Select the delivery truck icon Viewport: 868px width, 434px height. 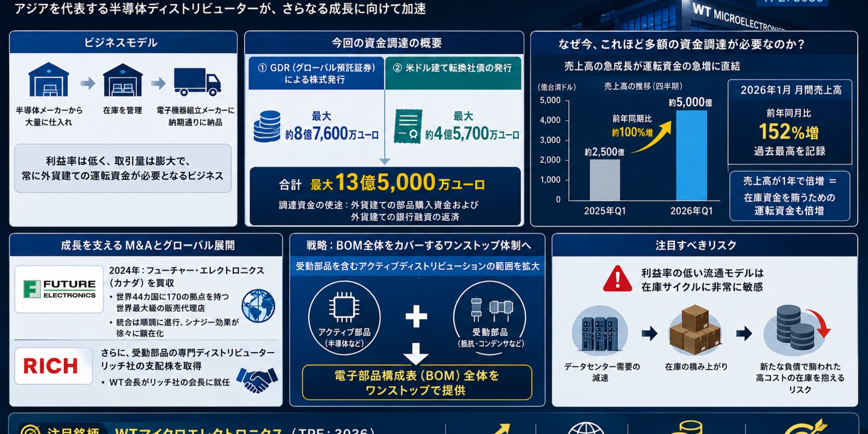click(198, 82)
